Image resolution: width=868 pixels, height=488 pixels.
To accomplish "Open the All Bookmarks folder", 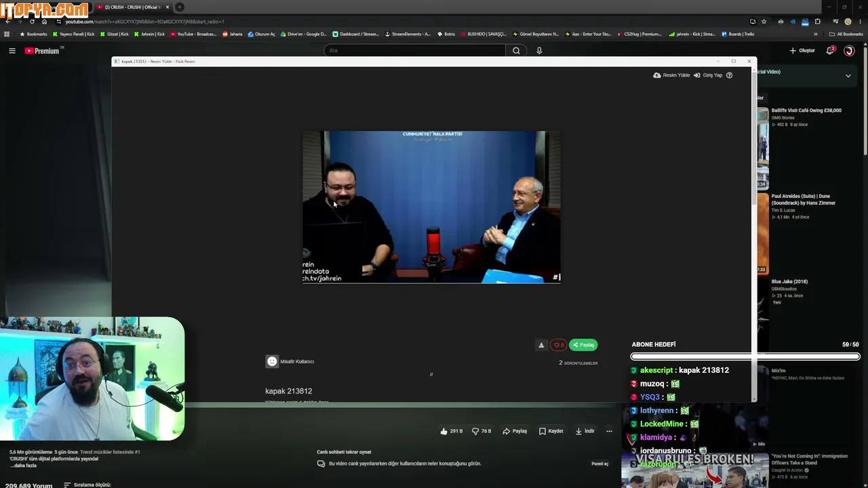I will [x=846, y=34].
